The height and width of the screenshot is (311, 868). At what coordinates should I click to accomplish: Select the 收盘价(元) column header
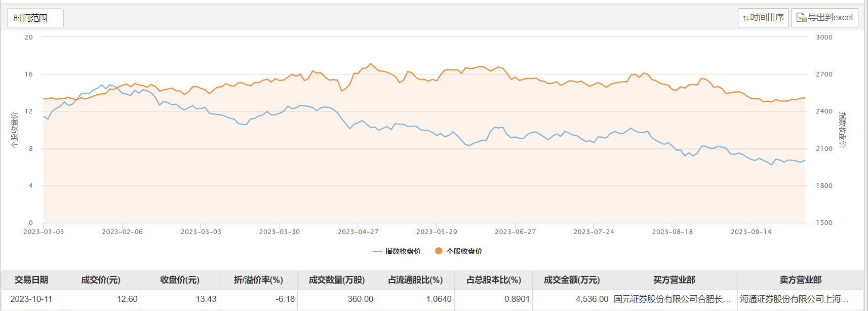[180, 280]
